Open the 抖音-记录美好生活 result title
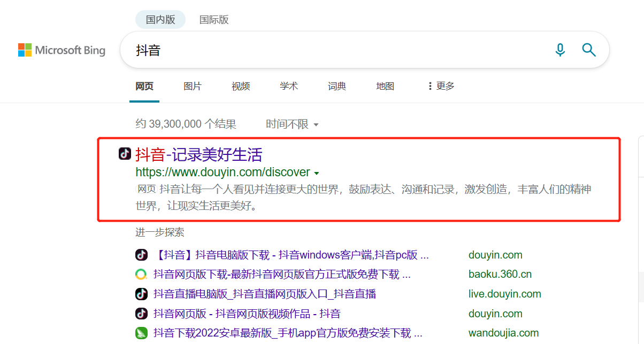Viewport: 644px width, 344px height. point(199,154)
